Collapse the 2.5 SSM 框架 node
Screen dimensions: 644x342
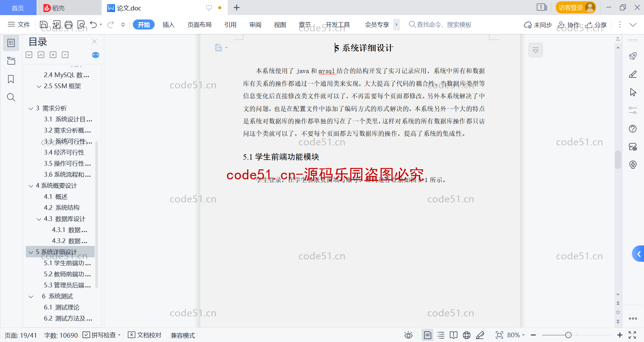(39, 86)
